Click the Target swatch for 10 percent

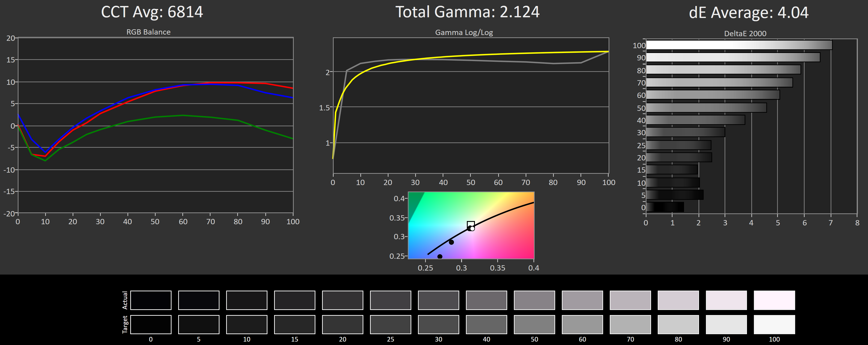(x=246, y=324)
